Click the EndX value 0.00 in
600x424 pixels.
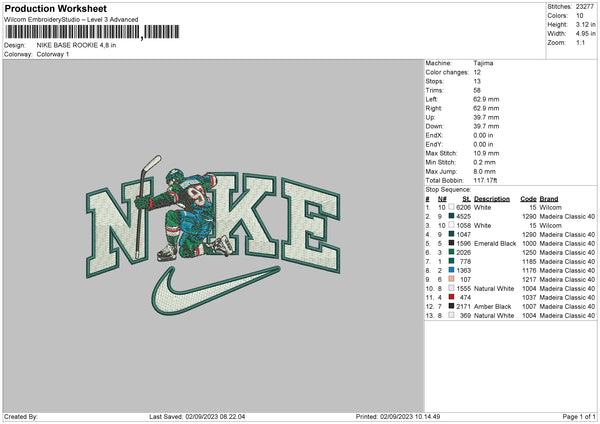[x=483, y=135]
